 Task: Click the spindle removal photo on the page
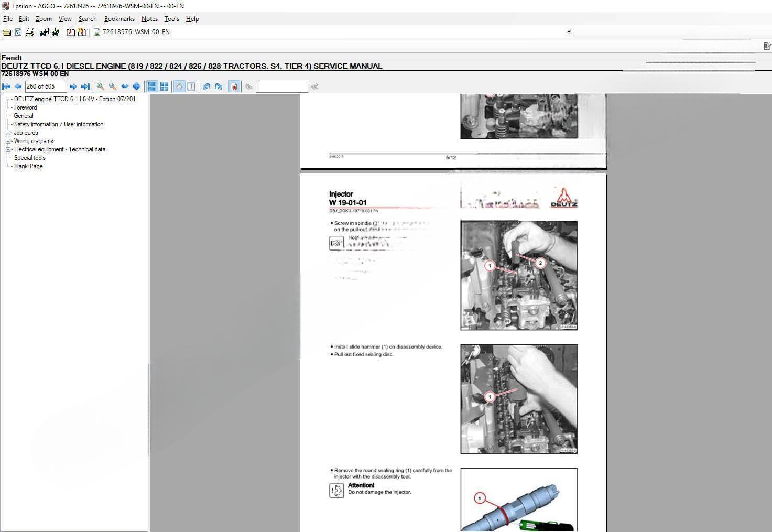point(519,275)
